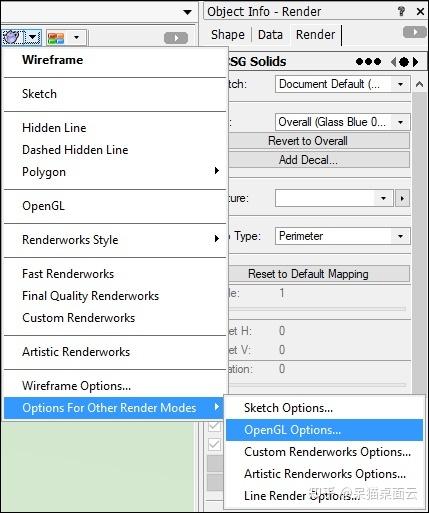
Task: Click the help question mark in Object Info
Action: click(401, 11)
